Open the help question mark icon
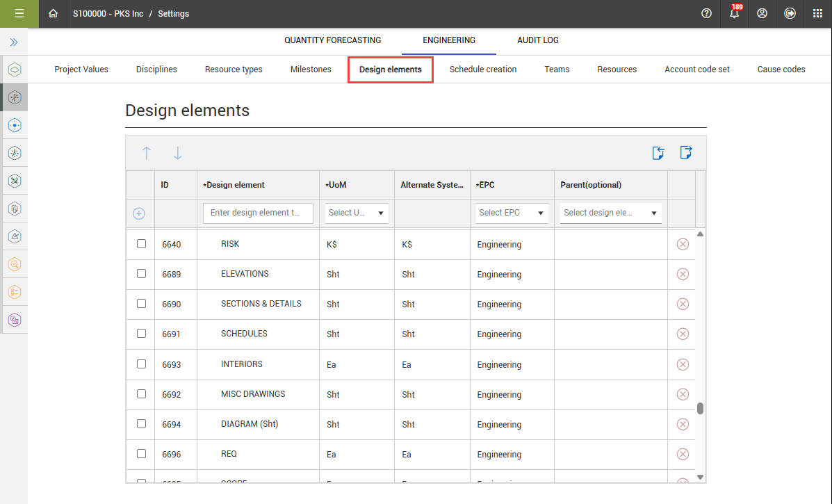Screen dimensions: 832x504 [707, 14]
